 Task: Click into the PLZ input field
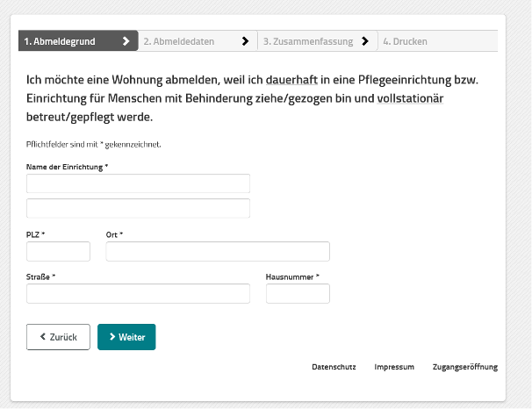point(59,252)
